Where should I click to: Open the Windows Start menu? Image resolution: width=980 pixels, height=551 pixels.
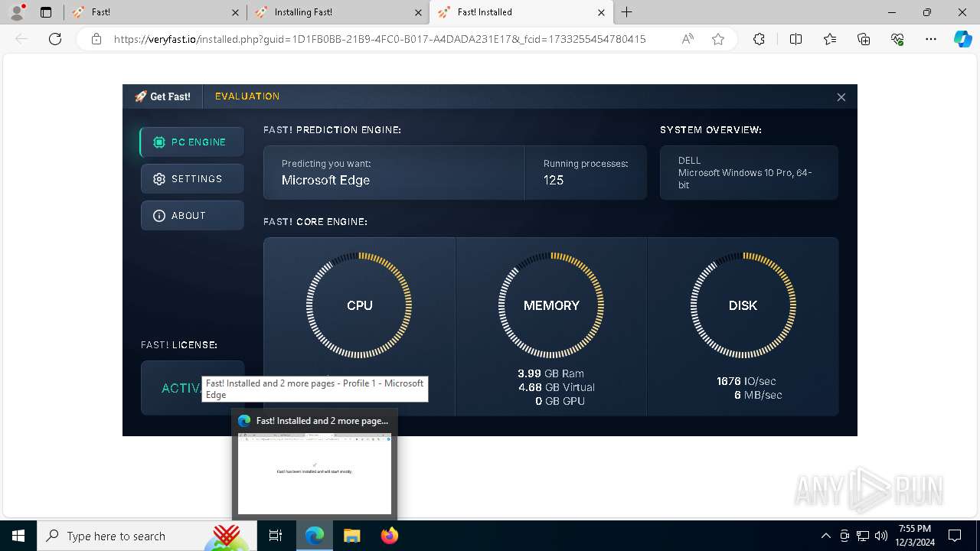click(x=18, y=536)
